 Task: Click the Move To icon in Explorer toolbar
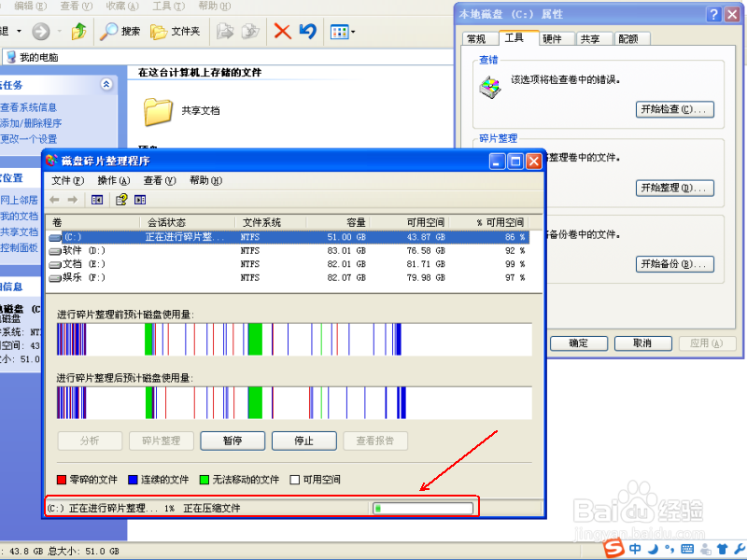coord(225,32)
